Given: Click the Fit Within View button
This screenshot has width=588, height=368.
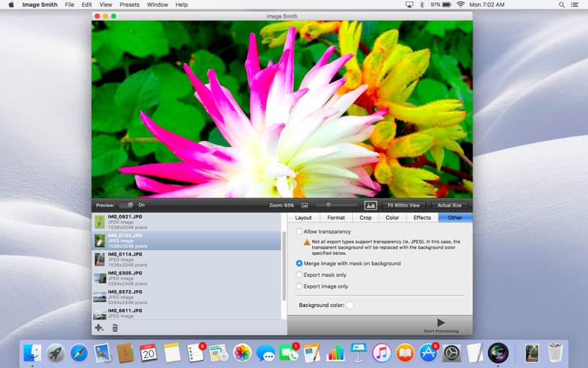Looking at the screenshot, I should tap(404, 205).
